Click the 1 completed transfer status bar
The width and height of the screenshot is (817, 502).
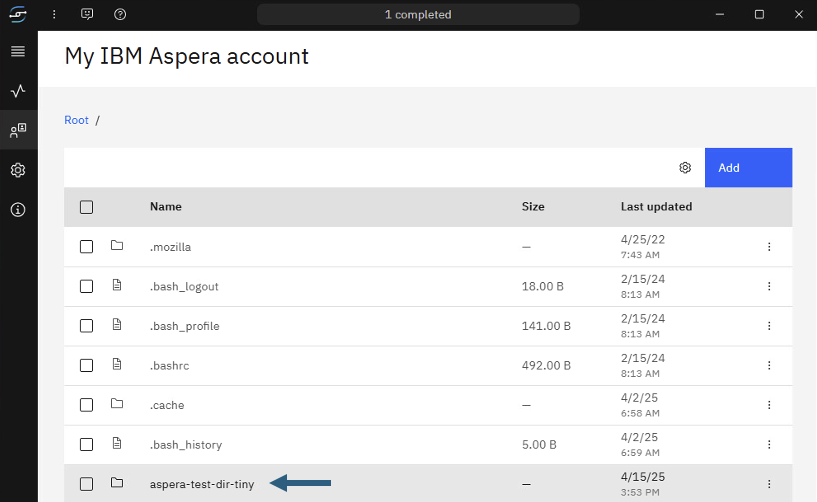pos(418,15)
